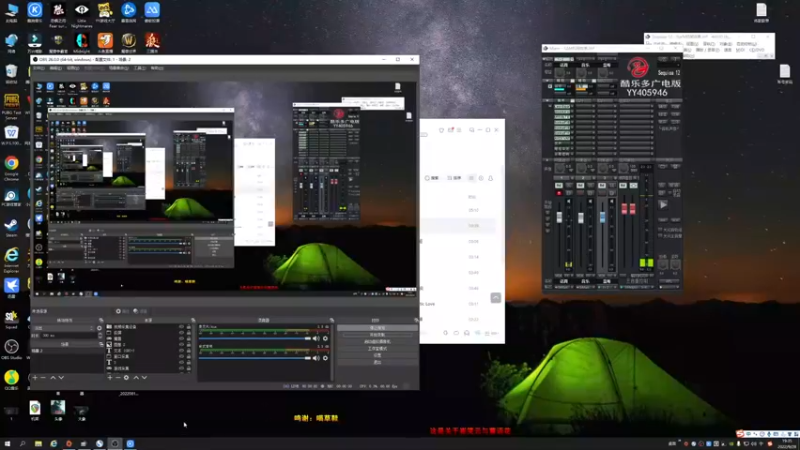Click Start Virtual Camera button in OBS controls
Screen dimensions: 800x450
pyautogui.click(x=378, y=341)
